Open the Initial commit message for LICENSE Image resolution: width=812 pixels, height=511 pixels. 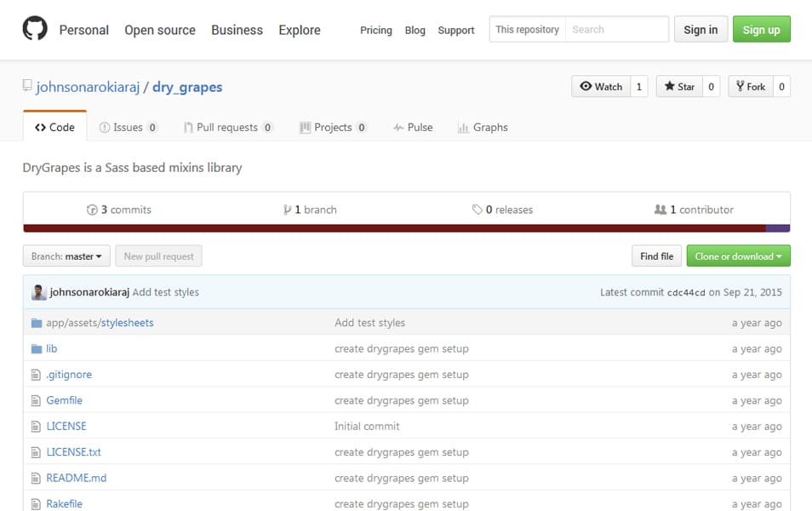click(367, 426)
